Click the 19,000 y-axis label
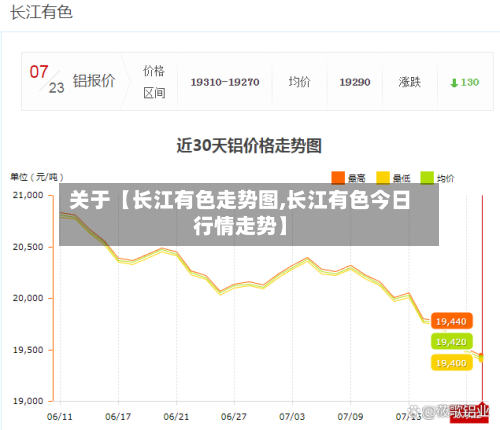The image size is (500, 430). (28, 401)
